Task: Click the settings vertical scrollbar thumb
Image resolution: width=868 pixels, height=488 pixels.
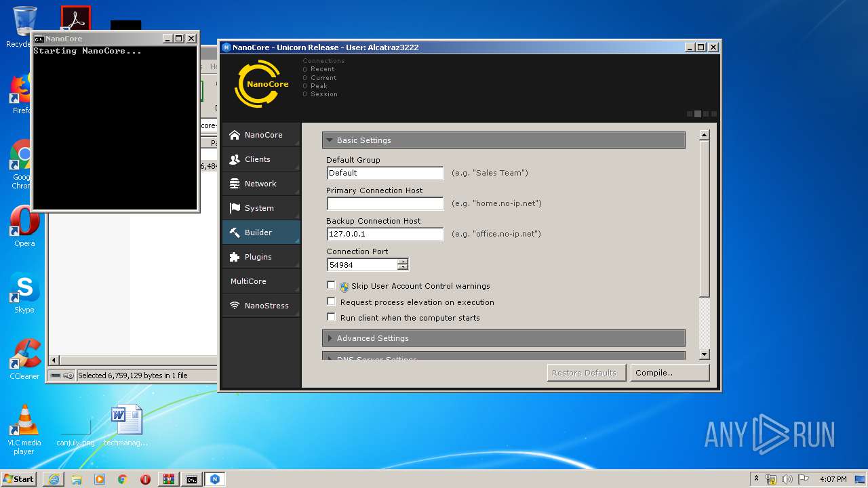Action: click(704, 218)
